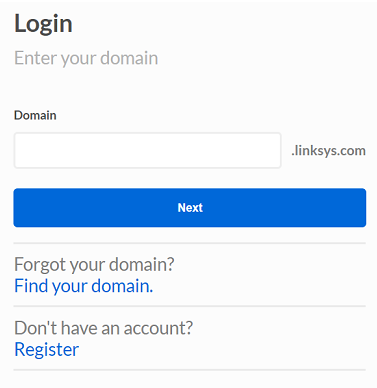Select the link under Forgot your domain?

click(x=83, y=286)
